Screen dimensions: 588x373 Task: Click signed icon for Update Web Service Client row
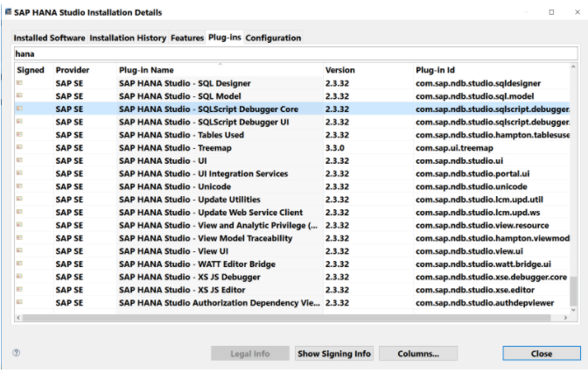click(x=19, y=212)
